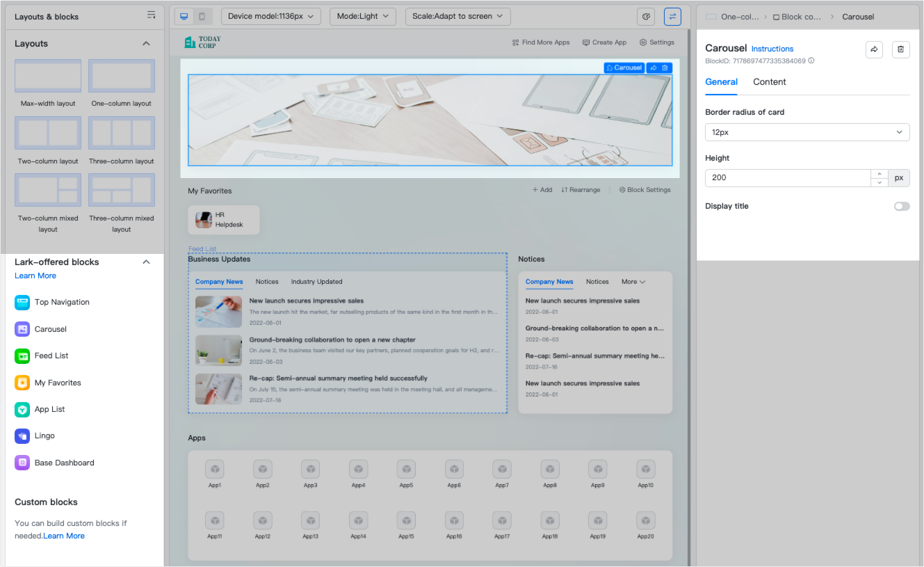
Task: Click trash icon on the carousel canvas toolbar
Action: 665,67
